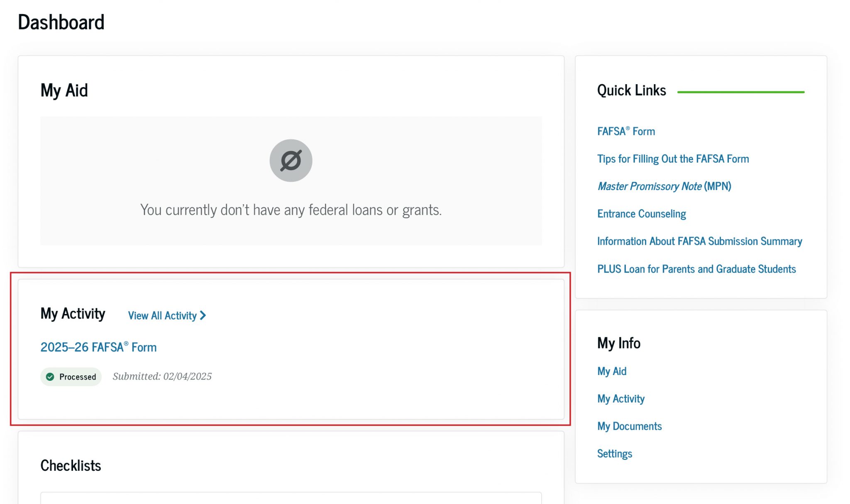Open FAFSA Form quick link
Viewport: 850px width, 504px height.
click(x=626, y=131)
